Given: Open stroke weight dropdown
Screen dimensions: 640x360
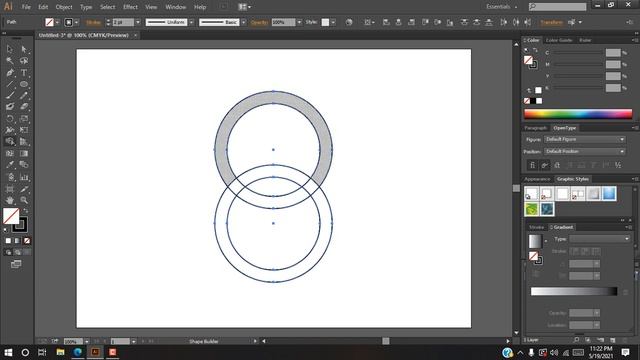Looking at the screenshot, I should click(138, 22).
